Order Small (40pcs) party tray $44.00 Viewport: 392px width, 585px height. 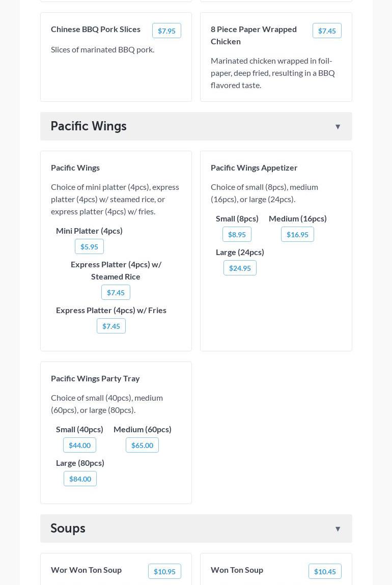point(79,445)
